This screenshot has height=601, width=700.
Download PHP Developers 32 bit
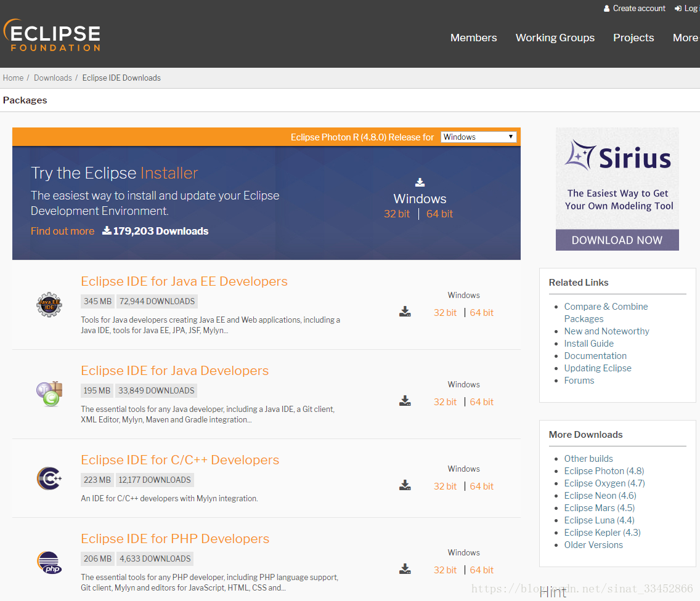coord(445,570)
